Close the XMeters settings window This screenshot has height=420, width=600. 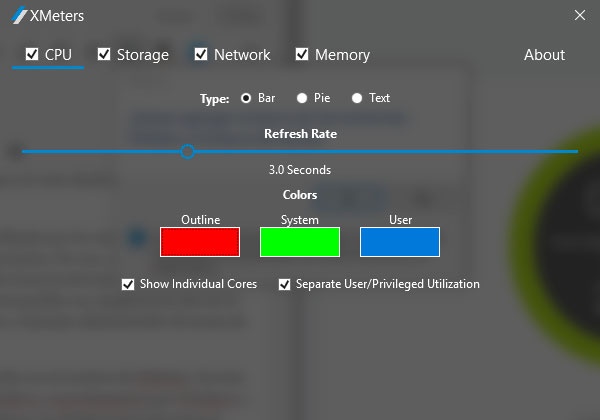coord(580,15)
